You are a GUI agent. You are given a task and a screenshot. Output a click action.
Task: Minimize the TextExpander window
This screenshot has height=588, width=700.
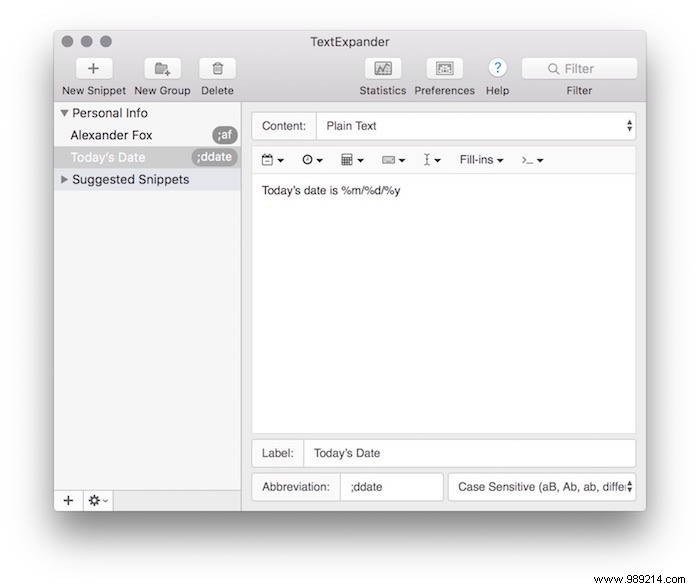click(x=87, y=42)
